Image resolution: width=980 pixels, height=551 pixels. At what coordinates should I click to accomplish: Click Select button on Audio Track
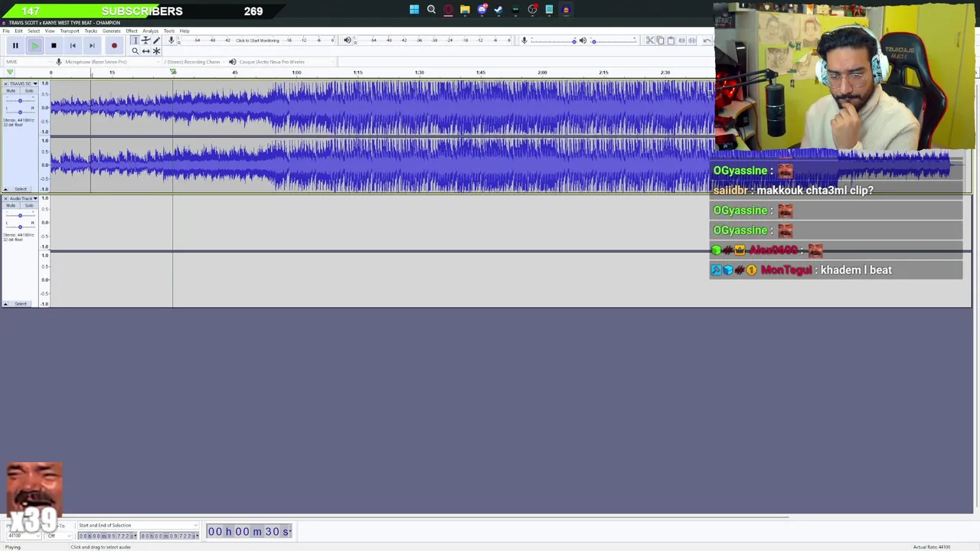tap(21, 304)
